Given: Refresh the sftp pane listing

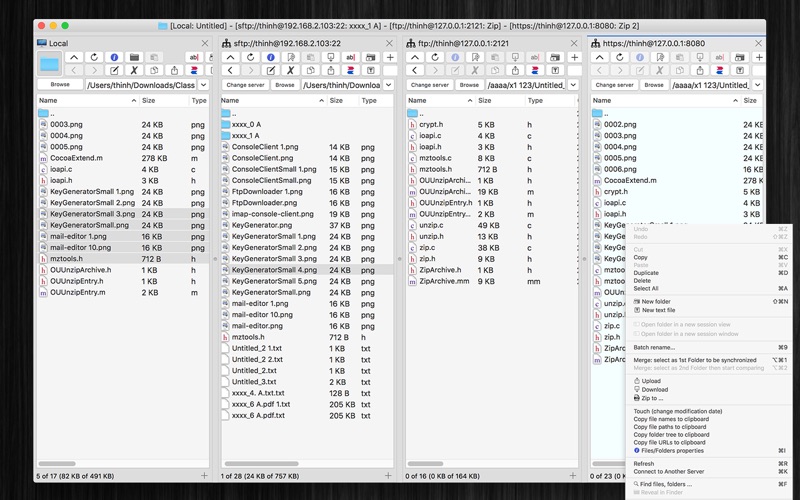Looking at the screenshot, I should tap(251, 57).
